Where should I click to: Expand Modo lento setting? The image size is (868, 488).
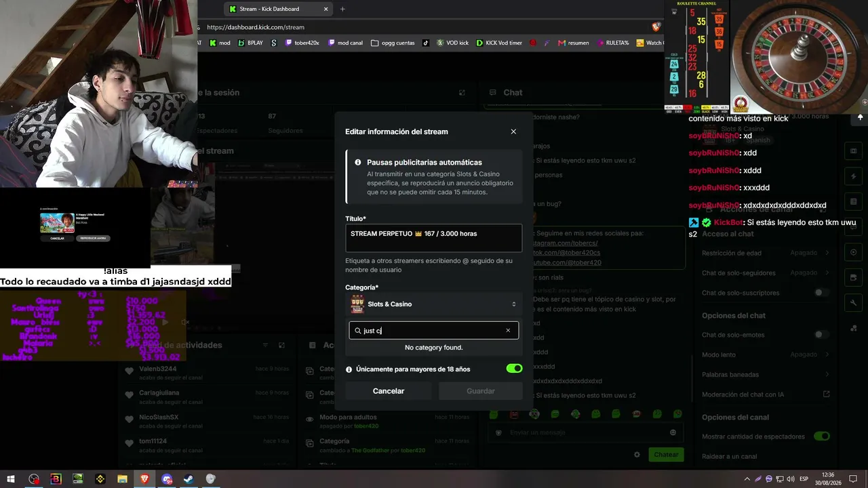coord(766,354)
